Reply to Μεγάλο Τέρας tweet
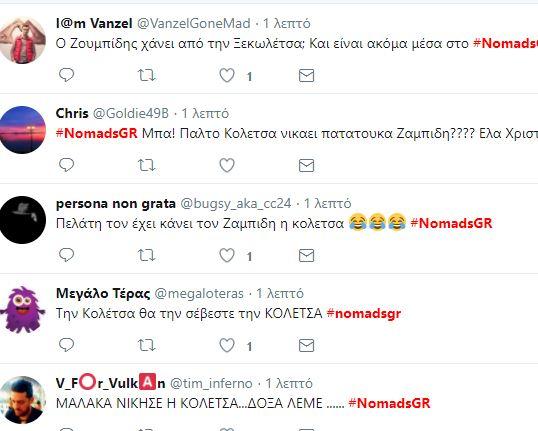 (66, 345)
